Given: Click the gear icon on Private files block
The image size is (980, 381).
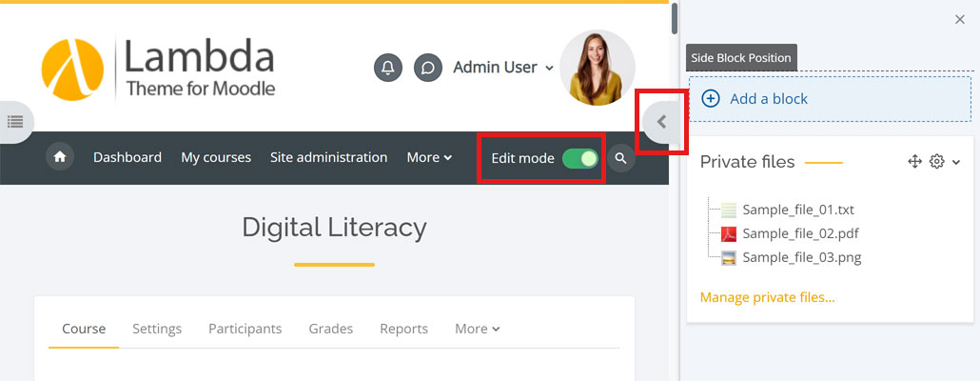Looking at the screenshot, I should tap(937, 162).
